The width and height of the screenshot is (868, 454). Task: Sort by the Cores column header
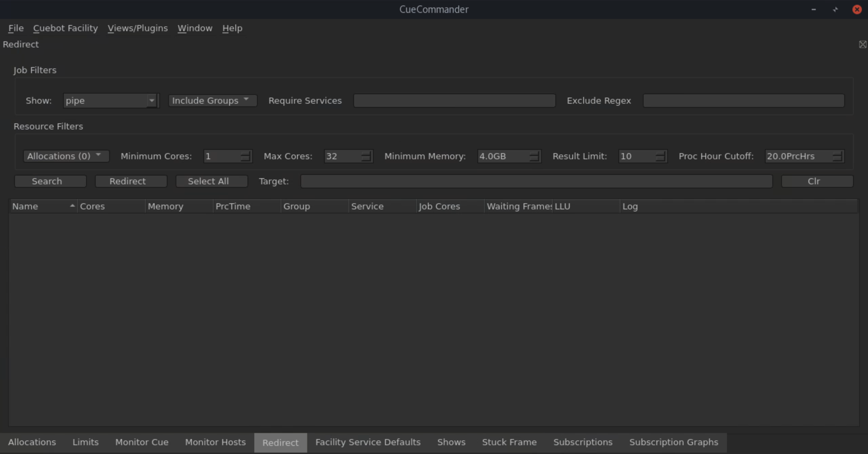(x=111, y=206)
